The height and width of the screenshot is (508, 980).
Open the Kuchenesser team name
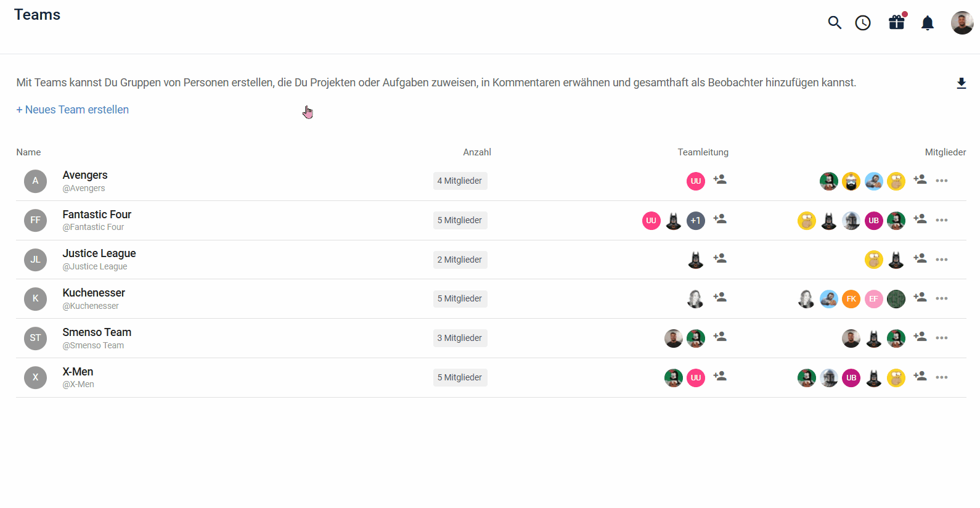tap(94, 293)
